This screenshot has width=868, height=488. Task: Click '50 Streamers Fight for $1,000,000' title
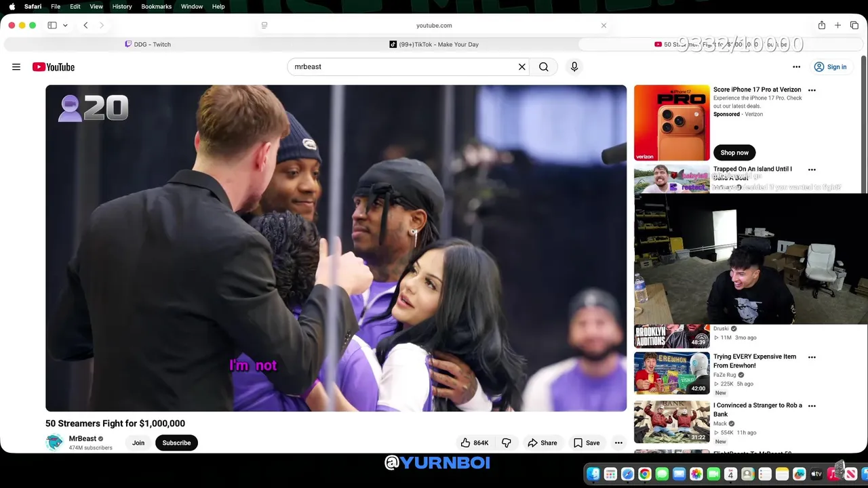[115, 424]
